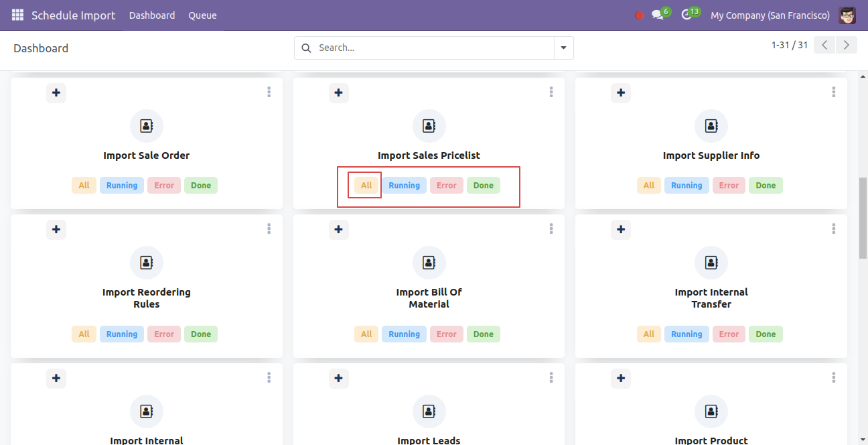
Task: Open the apps grid menu icon
Action: [17, 15]
